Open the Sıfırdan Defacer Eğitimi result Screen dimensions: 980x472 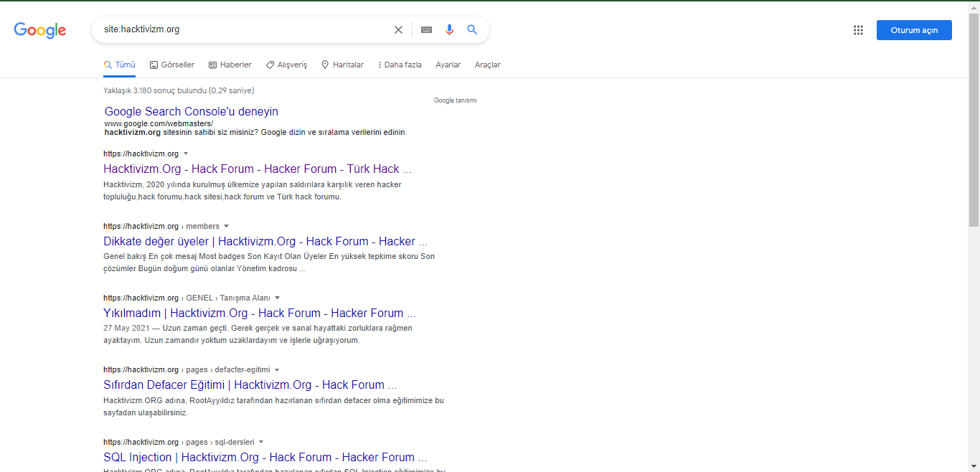click(x=250, y=385)
